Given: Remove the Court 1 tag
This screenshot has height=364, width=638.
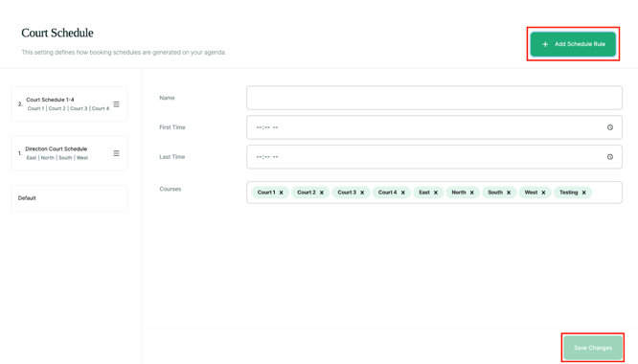Looking at the screenshot, I should click(x=281, y=193).
